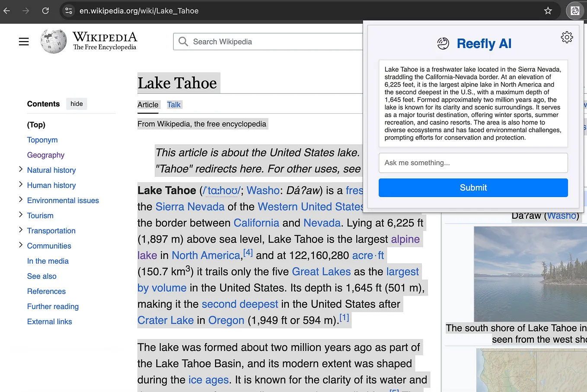Image resolution: width=587 pixels, height=392 pixels.
Task: Open the California link
Action: (x=256, y=223)
